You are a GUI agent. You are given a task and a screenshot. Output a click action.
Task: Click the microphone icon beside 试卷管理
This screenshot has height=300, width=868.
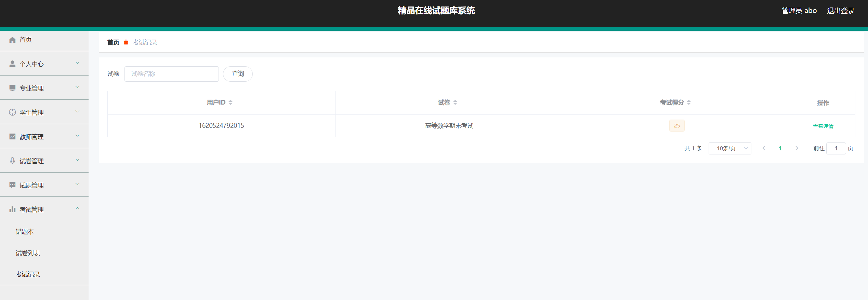[12, 161]
